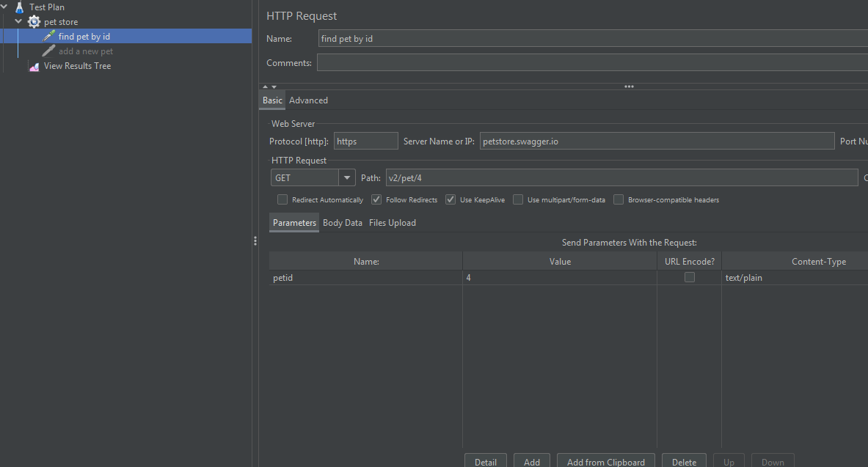Open the Body Data tab
Viewport: 868px width, 467px height.
(x=343, y=222)
